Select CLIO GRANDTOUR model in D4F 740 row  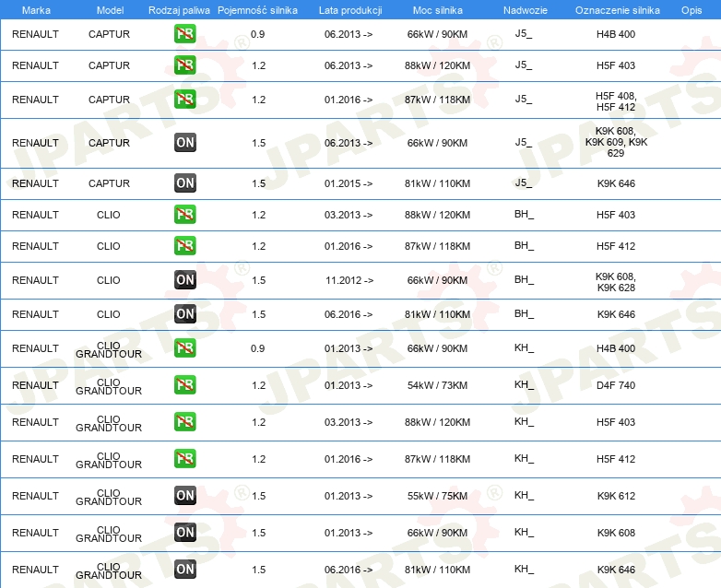[x=109, y=386]
